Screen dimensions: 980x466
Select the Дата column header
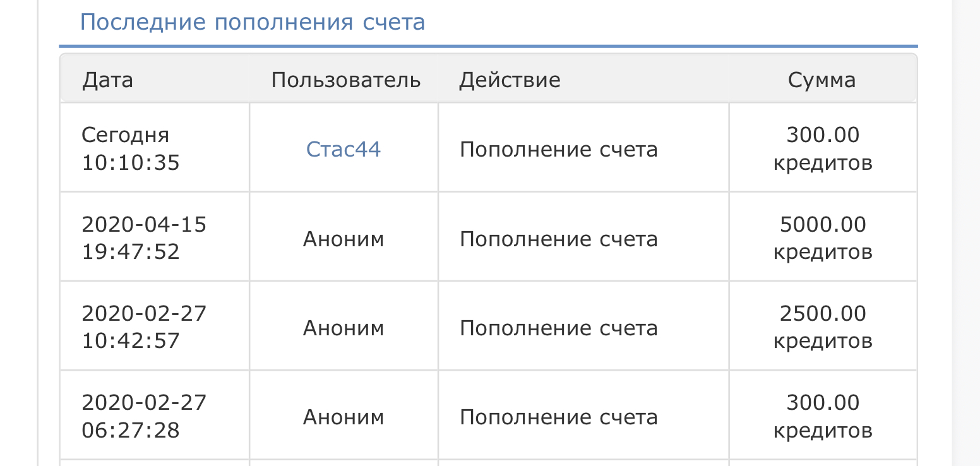click(107, 80)
